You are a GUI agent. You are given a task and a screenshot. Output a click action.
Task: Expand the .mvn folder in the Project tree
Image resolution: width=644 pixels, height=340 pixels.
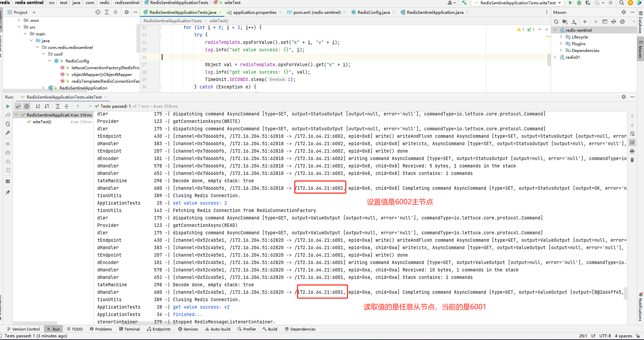[19, 20]
